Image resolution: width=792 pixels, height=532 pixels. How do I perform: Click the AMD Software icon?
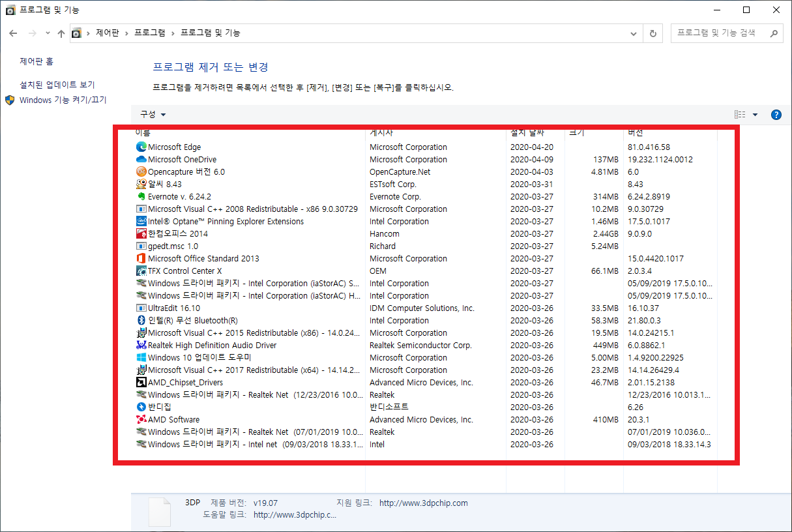click(x=141, y=420)
